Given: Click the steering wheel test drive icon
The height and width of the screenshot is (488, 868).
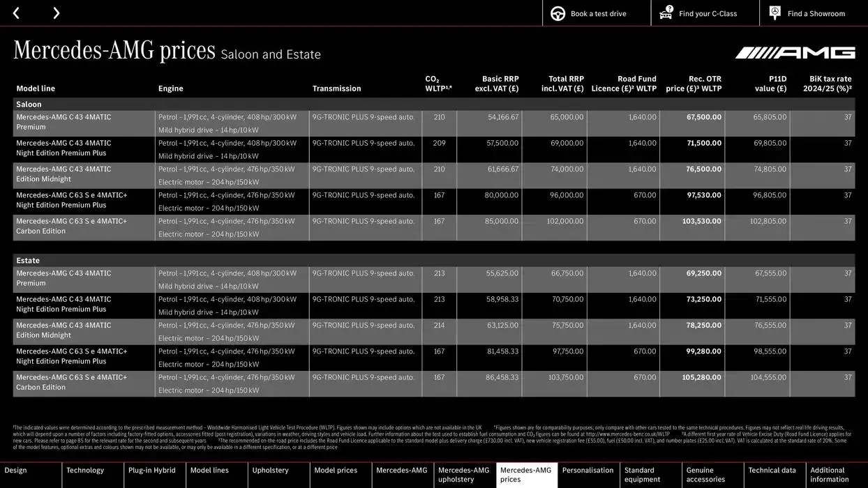Looking at the screenshot, I should [x=557, y=13].
